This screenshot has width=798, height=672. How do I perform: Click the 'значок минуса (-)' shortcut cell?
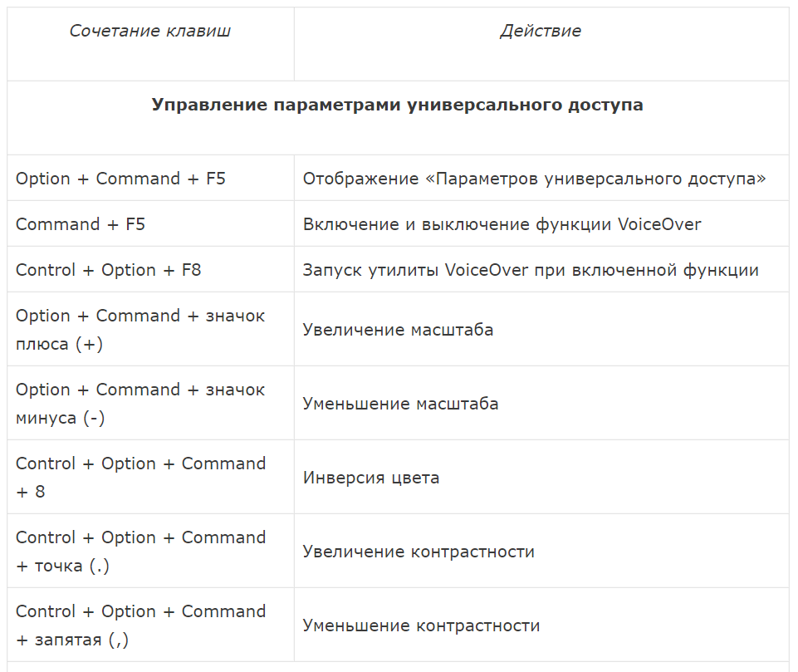pyautogui.click(x=140, y=404)
